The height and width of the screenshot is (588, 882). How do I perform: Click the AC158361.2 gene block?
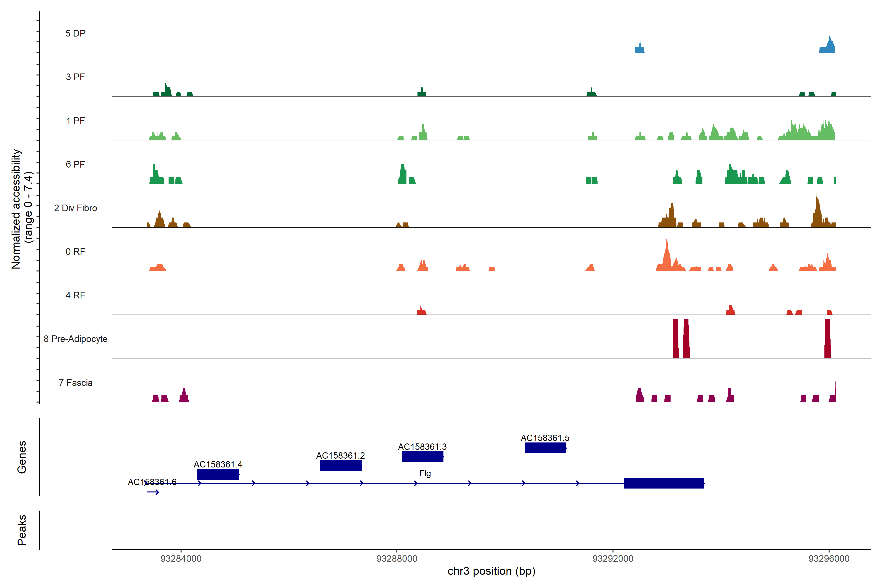click(x=341, y=465)
